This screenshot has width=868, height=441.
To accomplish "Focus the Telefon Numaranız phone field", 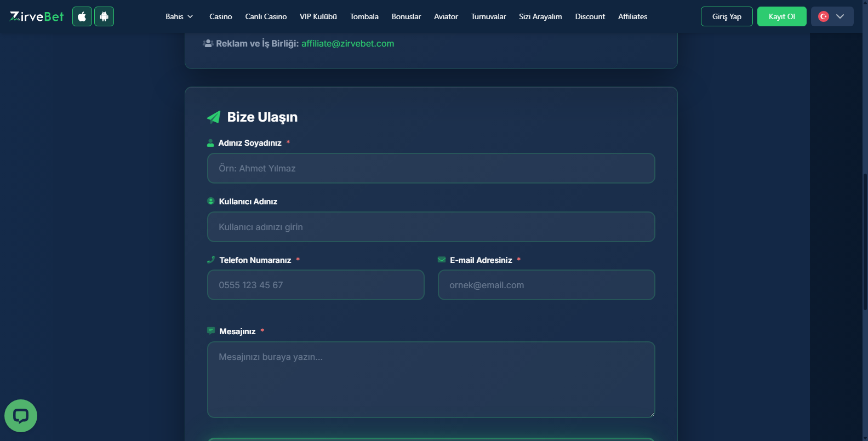I will tap(316, 285).
